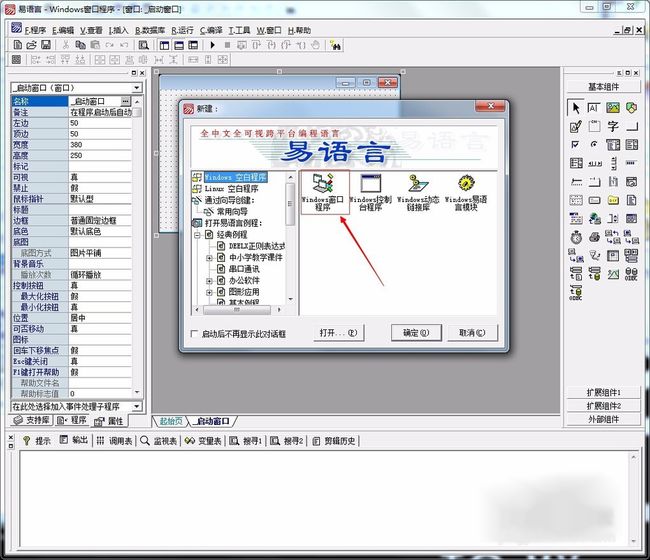Select 常用向导 tree item
This screenshot has width=650, height=560.
[x=232, y=212]
